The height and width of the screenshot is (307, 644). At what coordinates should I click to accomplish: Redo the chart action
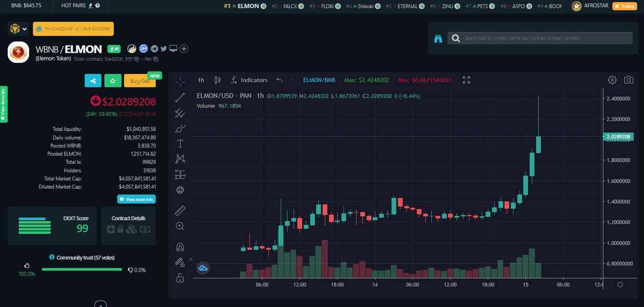(291, 80)
